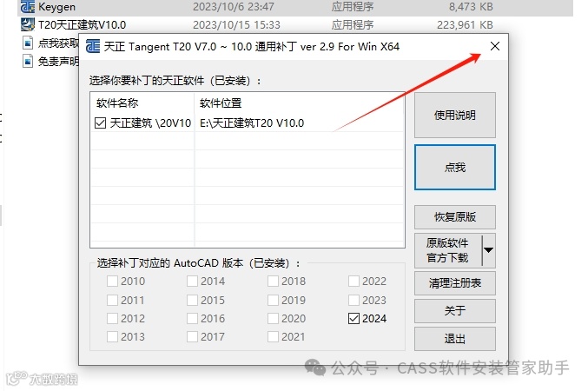Click the 软件位置 column header
This screenshot has height=391, width=588.
221,103
